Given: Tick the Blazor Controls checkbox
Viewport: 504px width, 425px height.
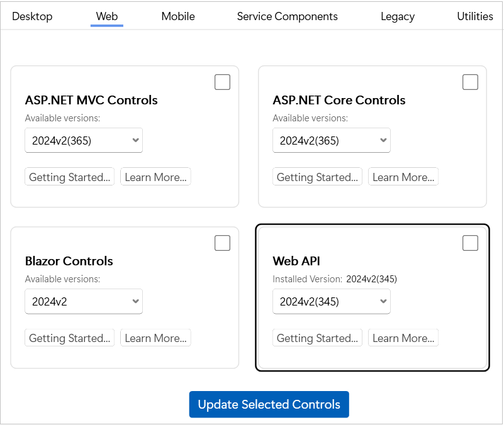Looking at the screenshot, I should pos(222,243).
